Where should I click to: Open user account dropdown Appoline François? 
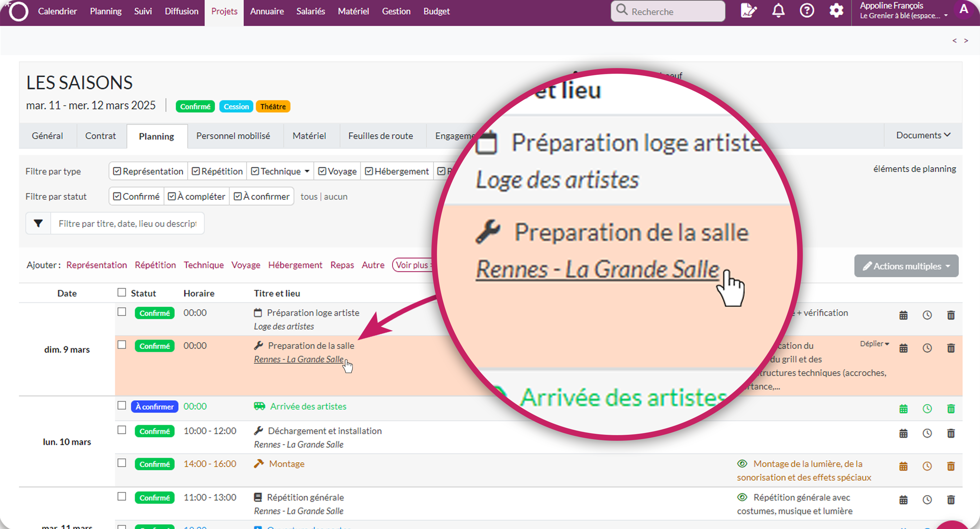click(904, 11)
